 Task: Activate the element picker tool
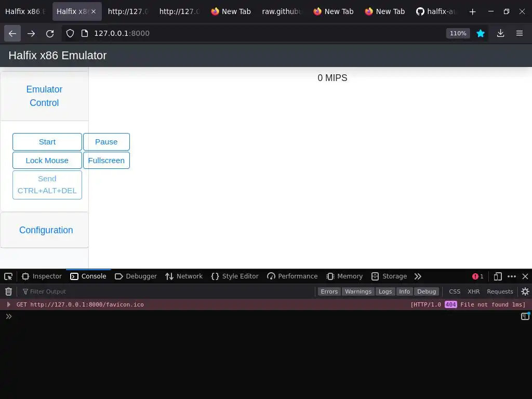(8, 276)
